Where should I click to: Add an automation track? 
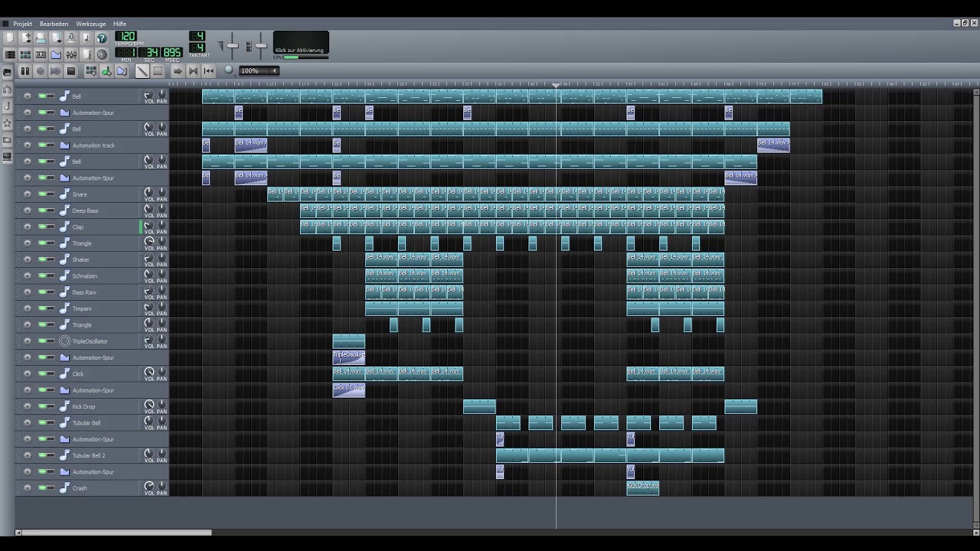click(122, 71)
